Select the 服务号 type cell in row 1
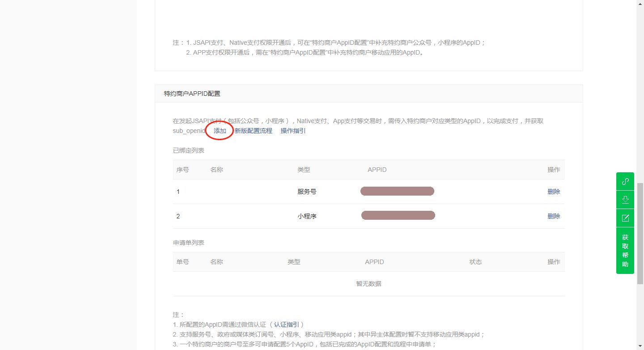The image size is (644, 350). point(307,192)
